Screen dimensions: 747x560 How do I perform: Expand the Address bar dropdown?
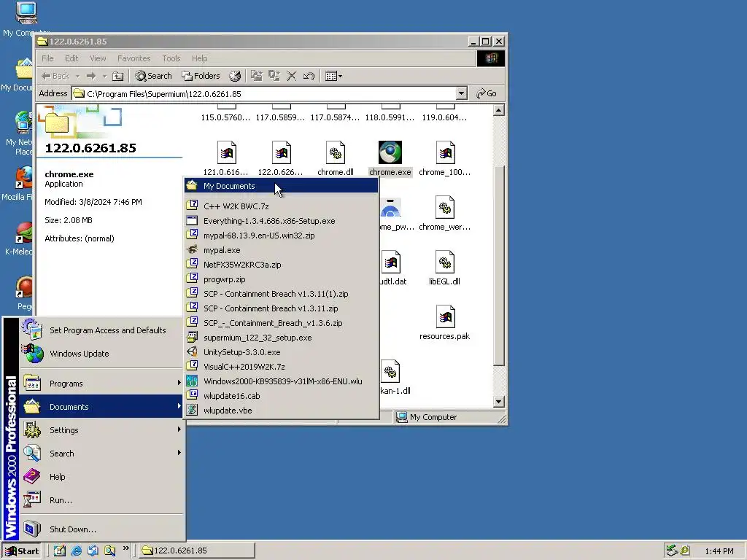(x=461, y=94)
